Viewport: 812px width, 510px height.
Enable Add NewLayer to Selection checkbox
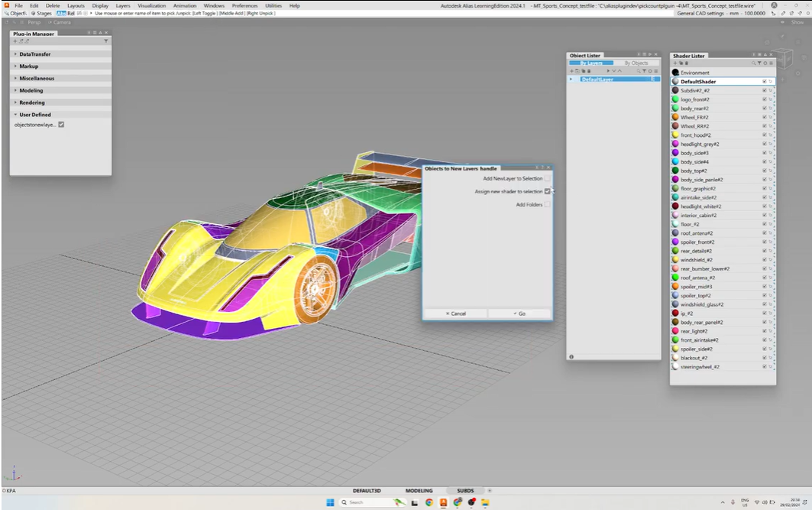pos(548,178)
